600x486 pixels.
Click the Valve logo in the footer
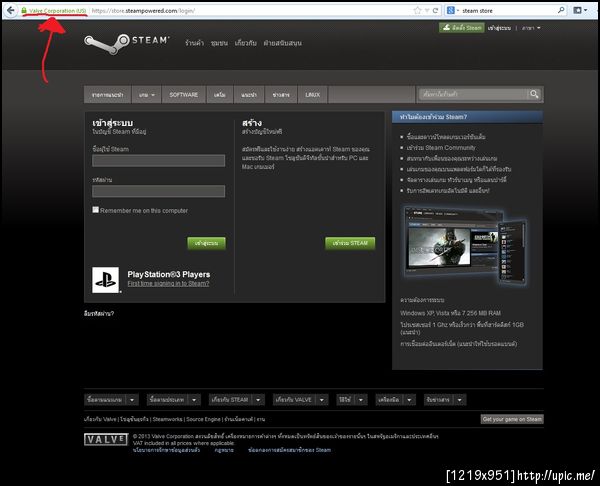click(x=106, y=439)
